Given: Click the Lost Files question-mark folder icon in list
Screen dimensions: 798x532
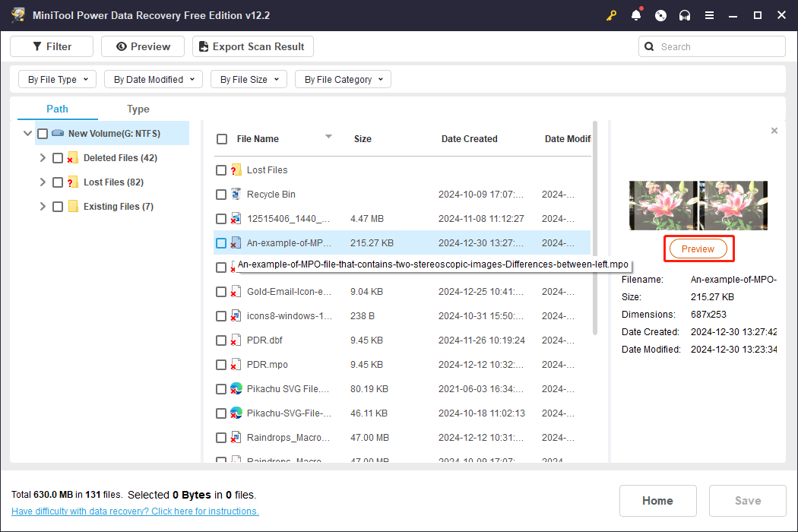Looking at the screenshot, I should click(x=236, y=170).
